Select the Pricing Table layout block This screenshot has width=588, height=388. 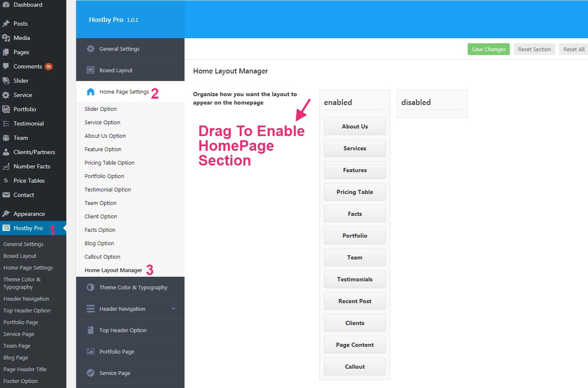point(354,192)
